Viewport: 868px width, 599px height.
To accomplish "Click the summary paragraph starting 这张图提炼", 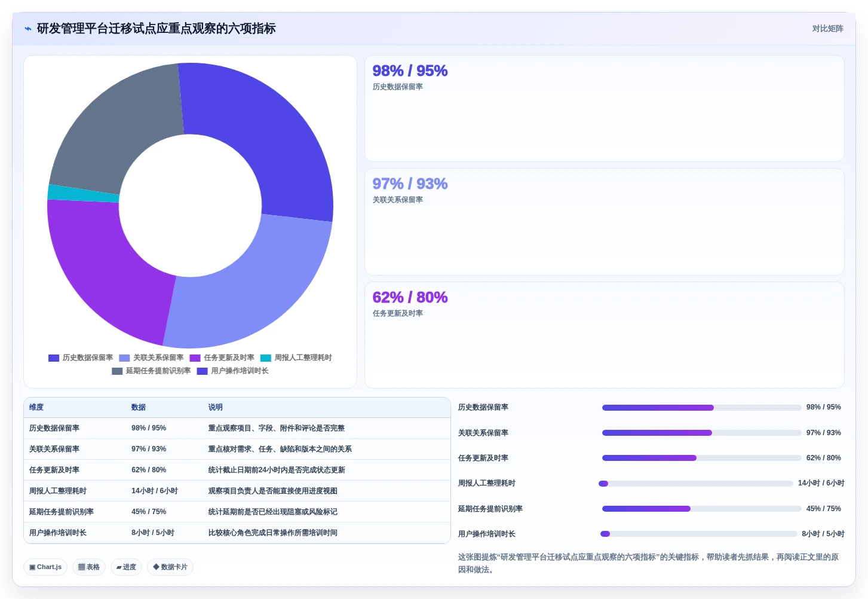I will [x=649, y=563].
